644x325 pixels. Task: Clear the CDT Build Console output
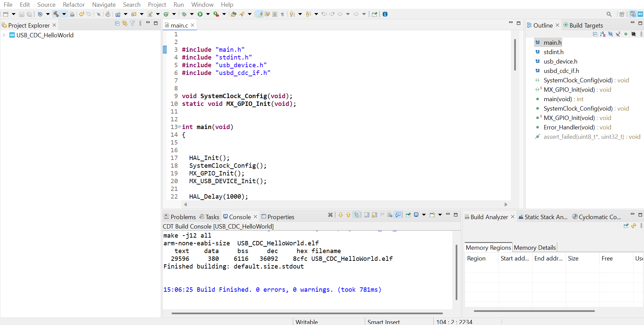pos(389,215)
